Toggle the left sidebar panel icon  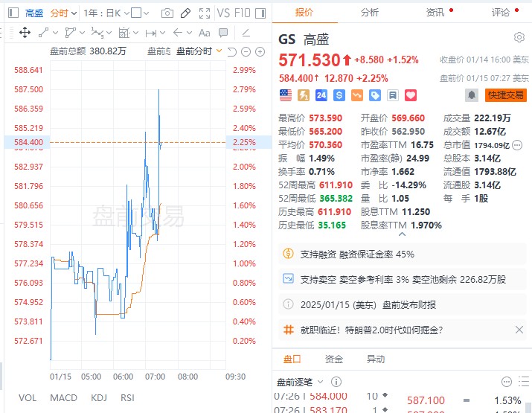[x=13, y=13]
